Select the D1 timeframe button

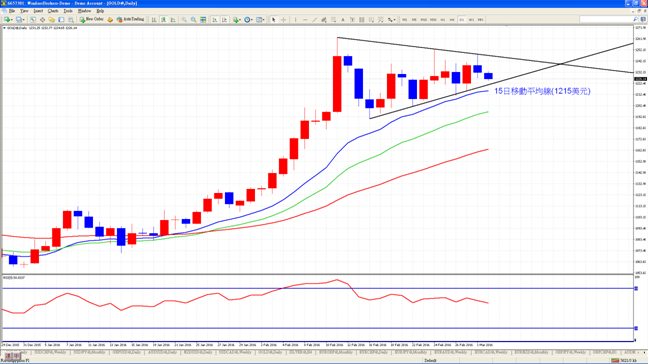point(462,19)
